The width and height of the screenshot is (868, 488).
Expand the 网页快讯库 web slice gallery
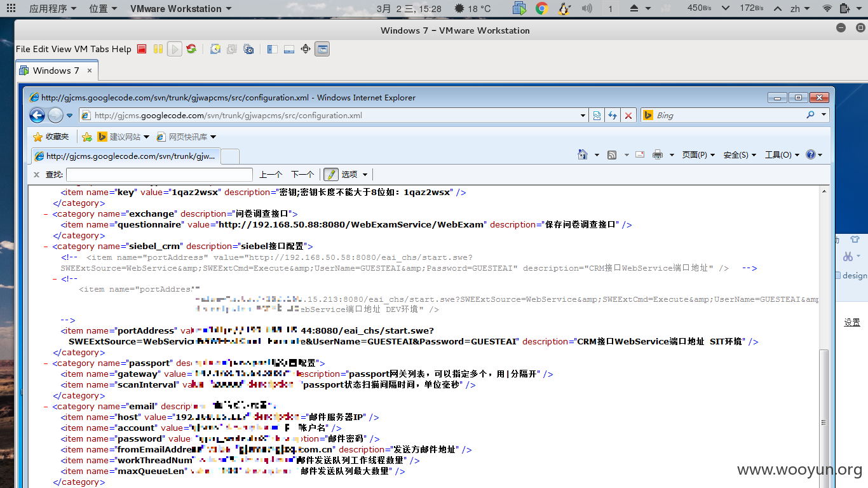pos(213,137)
